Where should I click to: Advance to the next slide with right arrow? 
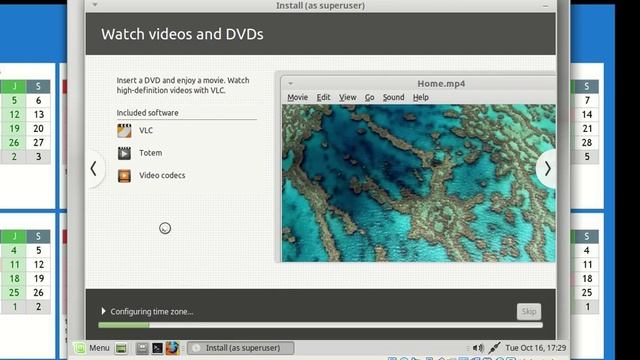coord(547,169)
